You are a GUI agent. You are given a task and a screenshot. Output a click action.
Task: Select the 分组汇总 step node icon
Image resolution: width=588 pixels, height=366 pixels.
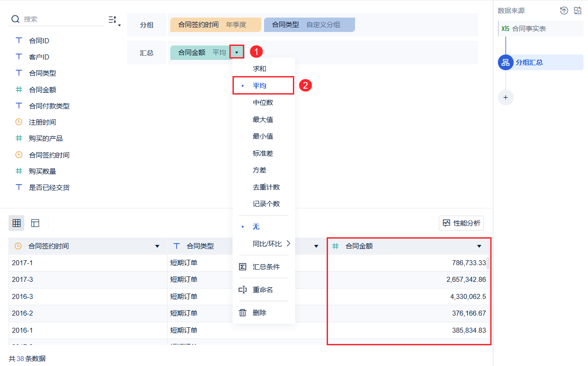pos(506,63)
